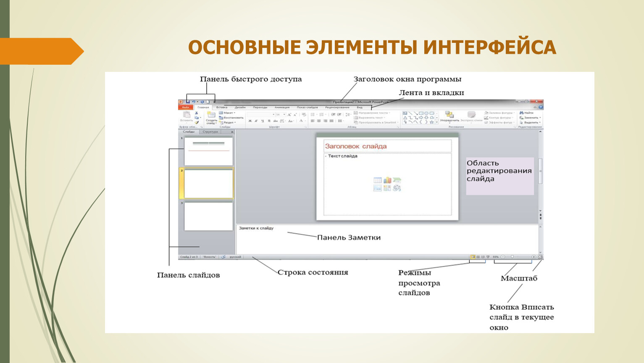The image size is (644, 363).
Task: Click the Cut scissors icon
Action: pyautogui.click(x=196, y=113)
